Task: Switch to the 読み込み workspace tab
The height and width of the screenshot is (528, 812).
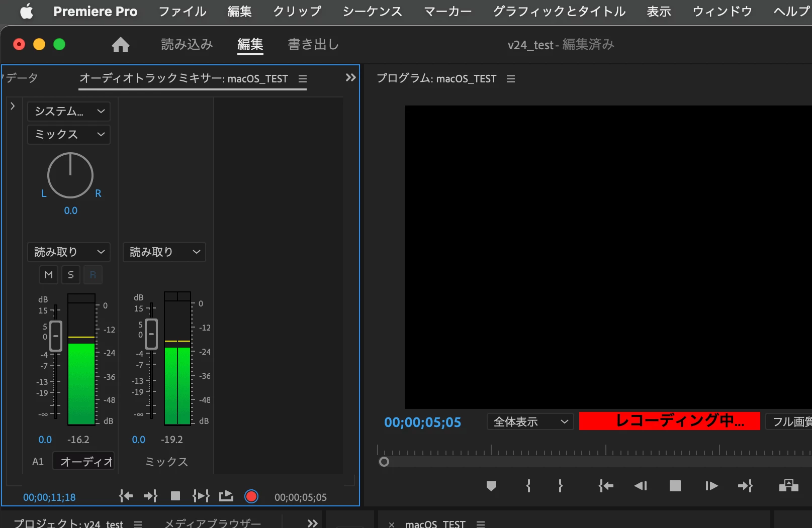Action: coord(187,45)
